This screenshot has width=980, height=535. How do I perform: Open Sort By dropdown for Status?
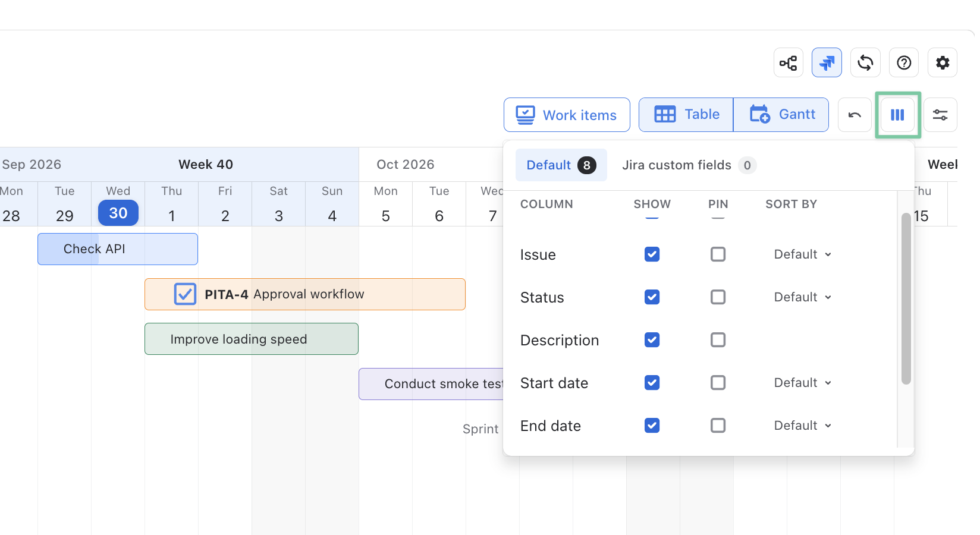[x=802, y=297]
